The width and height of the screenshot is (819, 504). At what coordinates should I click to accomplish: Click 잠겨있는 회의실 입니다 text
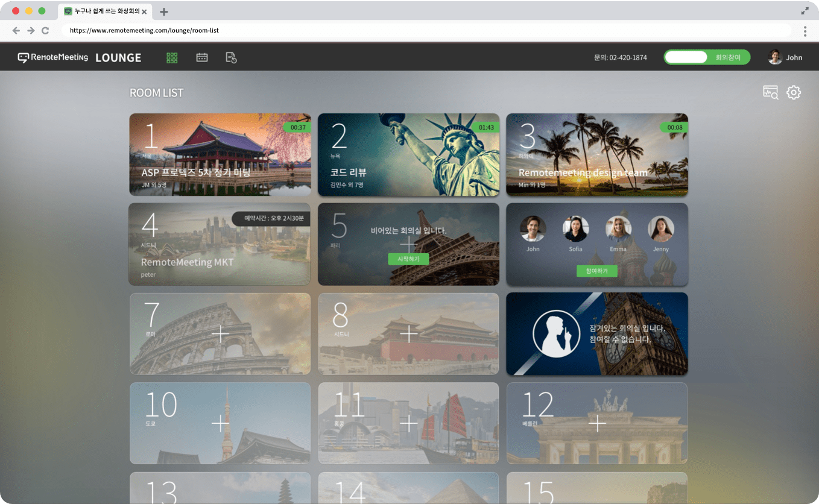point(627,329)
